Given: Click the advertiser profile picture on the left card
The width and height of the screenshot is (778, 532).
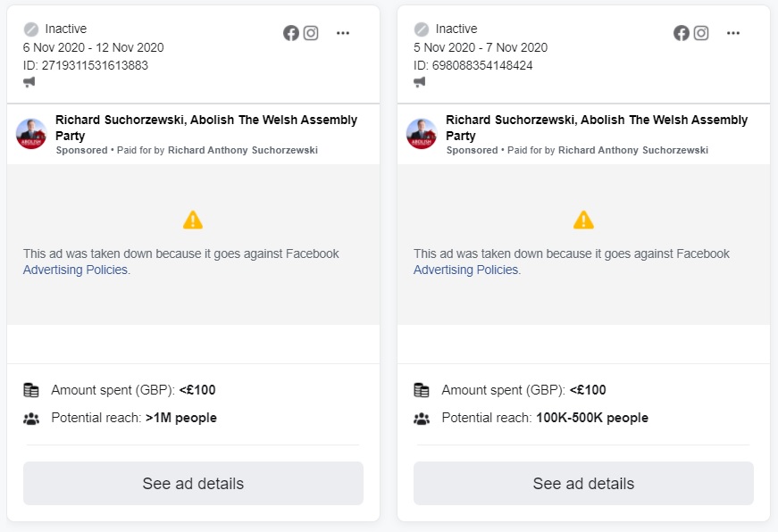Looking at the screenshot, I should tap(31, 134).
